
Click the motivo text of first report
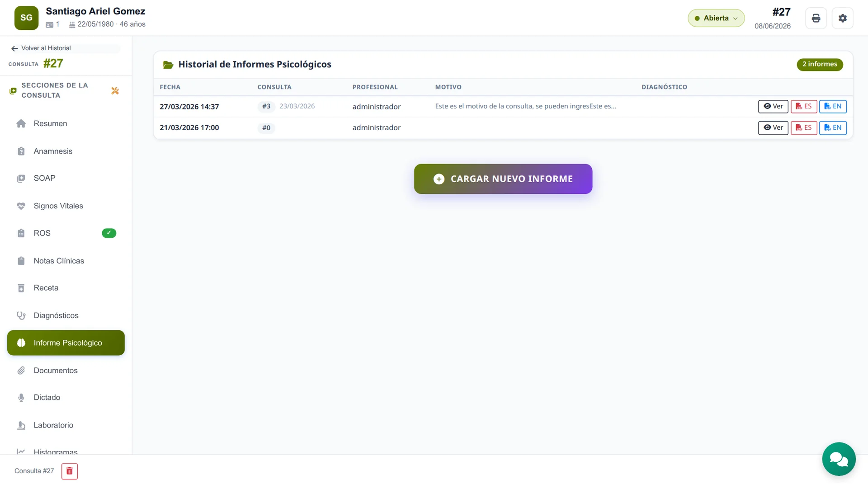(525, 106)
